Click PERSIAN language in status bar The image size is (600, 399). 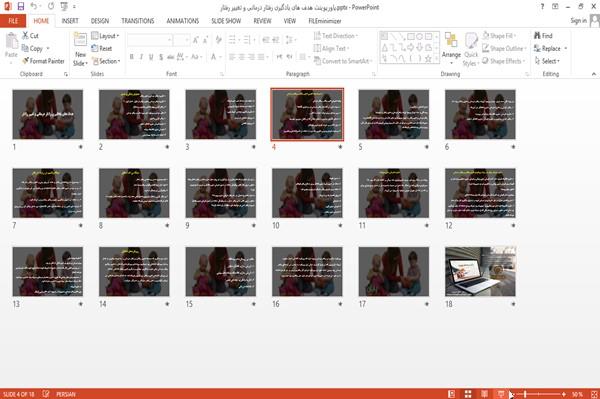pos(66,394)
